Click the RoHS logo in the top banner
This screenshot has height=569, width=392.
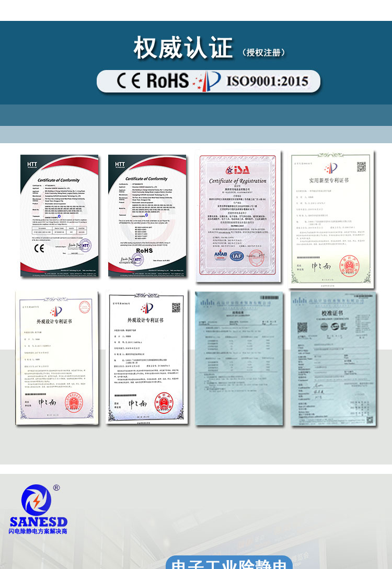(167, 81)
